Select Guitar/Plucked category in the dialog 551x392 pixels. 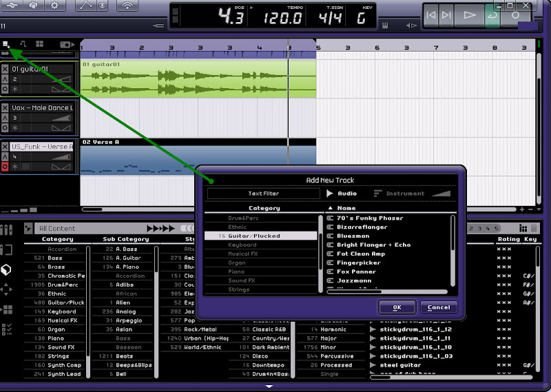(x=261, y=236)
